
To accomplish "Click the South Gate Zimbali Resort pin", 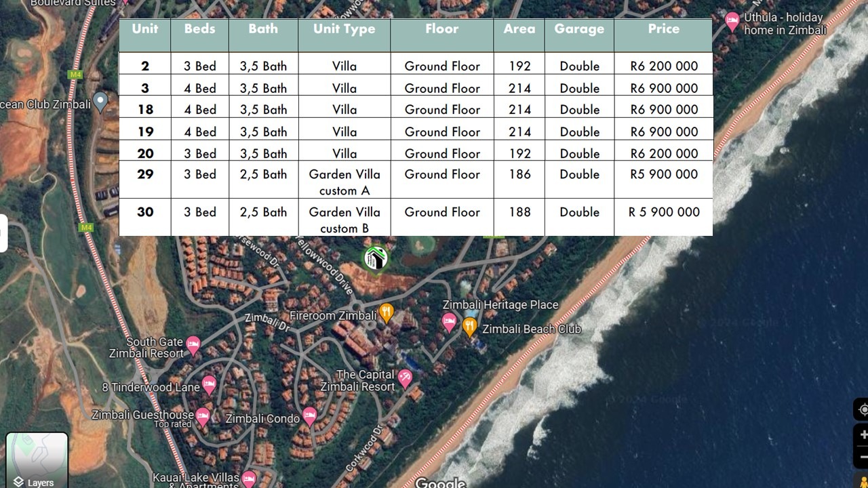I will 193,345.
